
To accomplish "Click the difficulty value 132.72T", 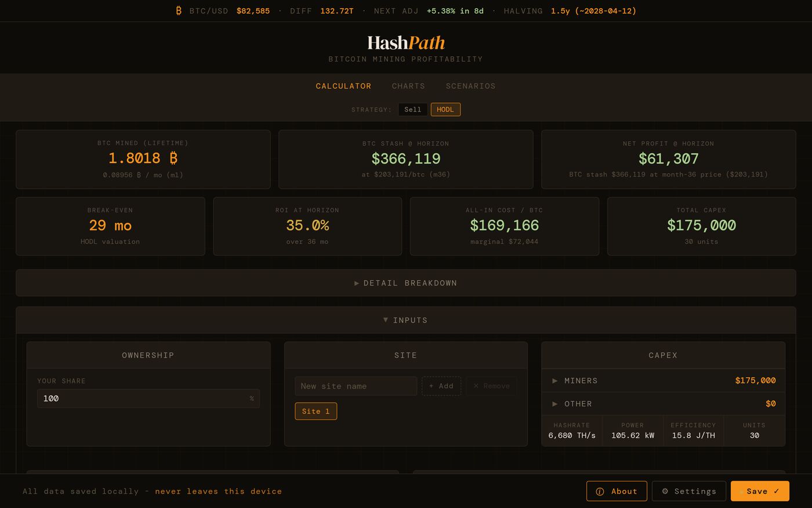I will point(337,10).
